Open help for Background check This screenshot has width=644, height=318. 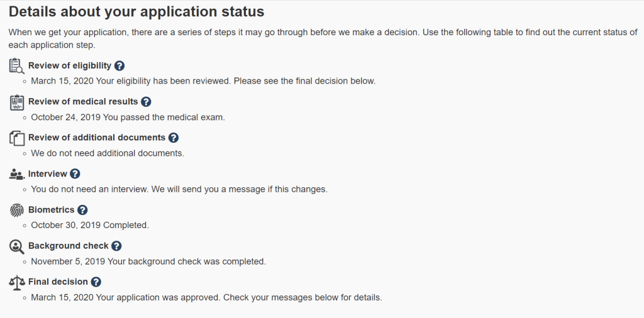(x=116, y=246)
